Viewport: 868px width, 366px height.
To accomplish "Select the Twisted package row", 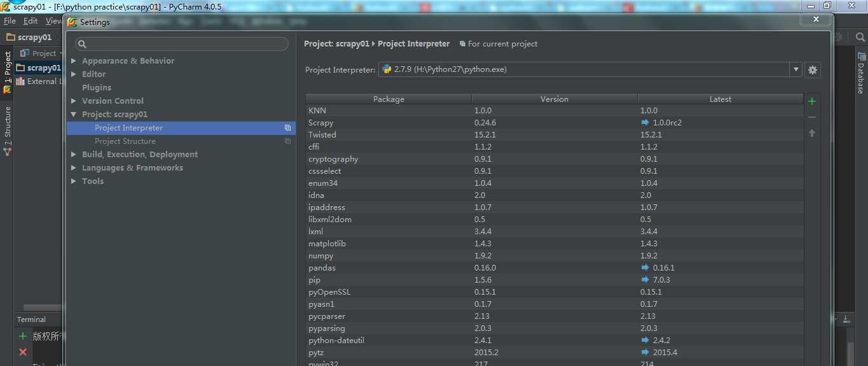I will pos(555,134).
